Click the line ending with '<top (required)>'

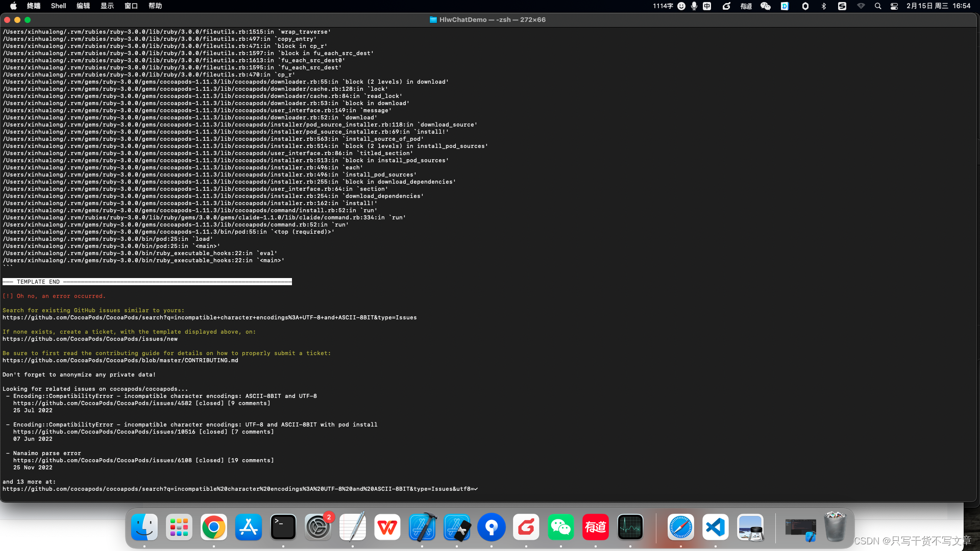pos(168,232)
